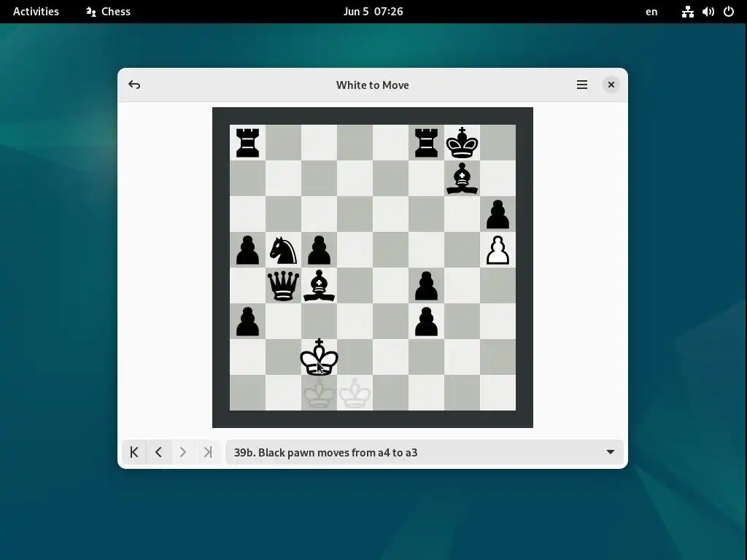Screen dimensions: 747x560
Task: Click the undo move arrow icon
Action: 134,85
